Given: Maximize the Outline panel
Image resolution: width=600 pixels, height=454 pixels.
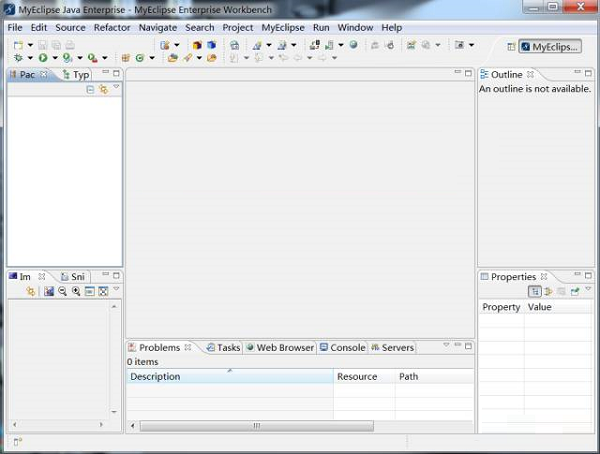Looking at the screenshot, I should tap(588, 73).
